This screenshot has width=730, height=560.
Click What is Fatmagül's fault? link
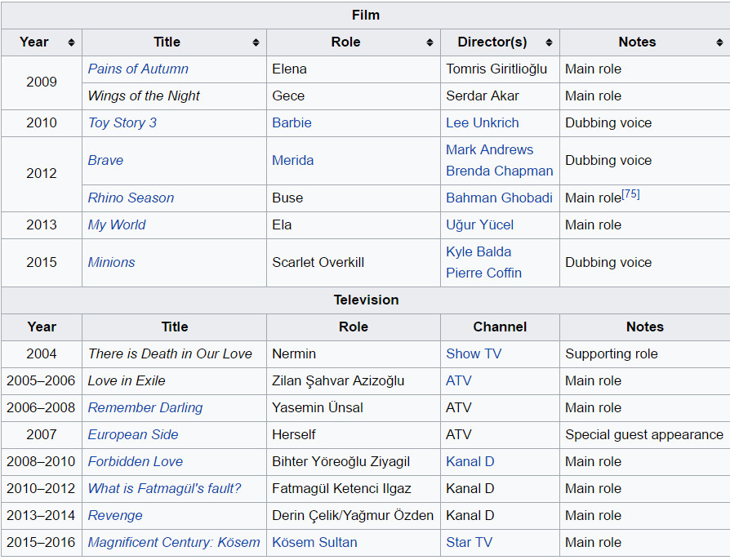tap(164, 489)
